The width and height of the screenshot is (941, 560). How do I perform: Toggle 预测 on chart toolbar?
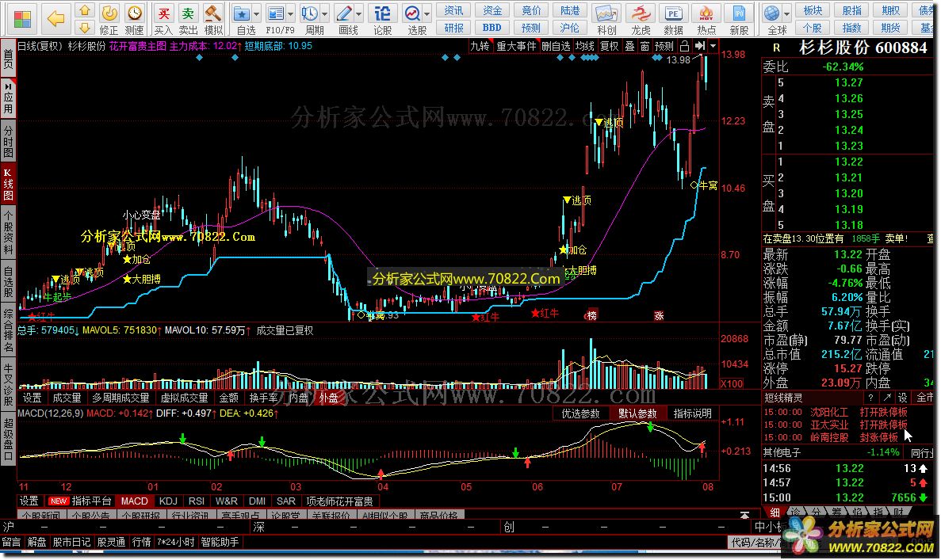click(664, 46)
